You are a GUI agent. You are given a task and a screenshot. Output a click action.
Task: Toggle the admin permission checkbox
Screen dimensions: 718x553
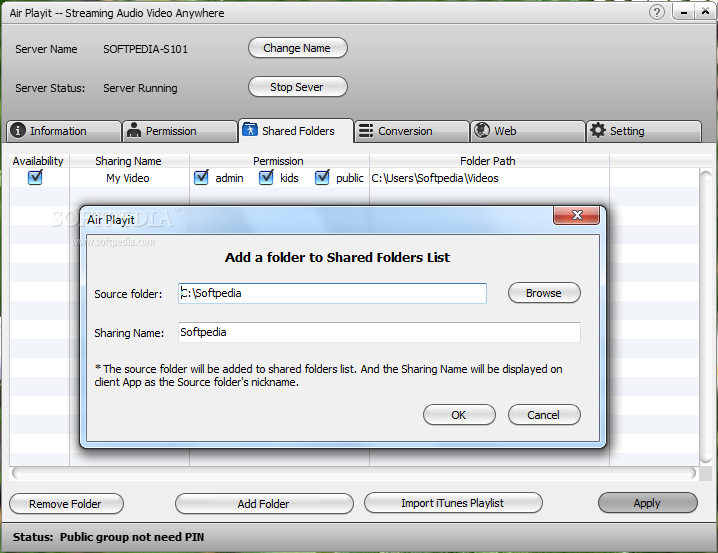[x=201, y=177]
